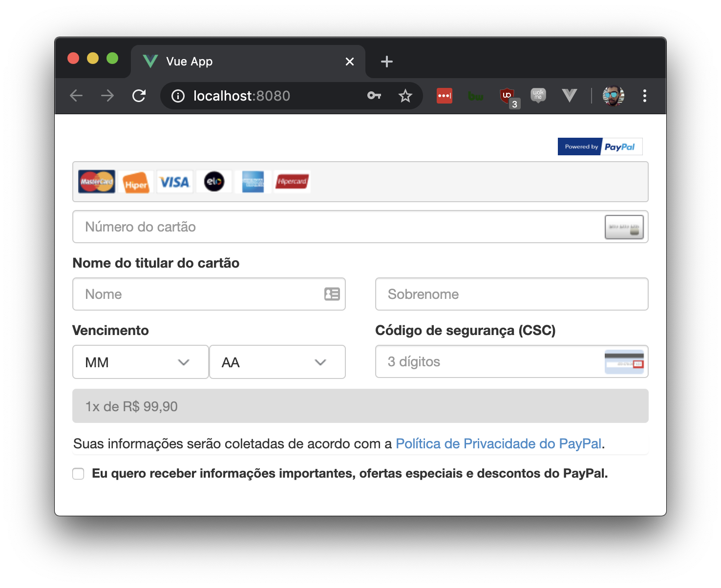Click the VISA card logo
This screenshot has height=588, width=721.
tap(175, 182)
